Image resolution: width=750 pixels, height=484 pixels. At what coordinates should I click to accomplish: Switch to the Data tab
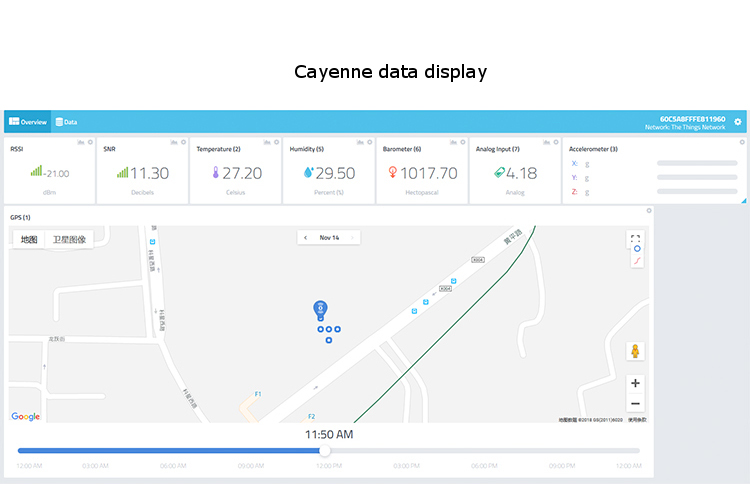(x=66, y=122)
